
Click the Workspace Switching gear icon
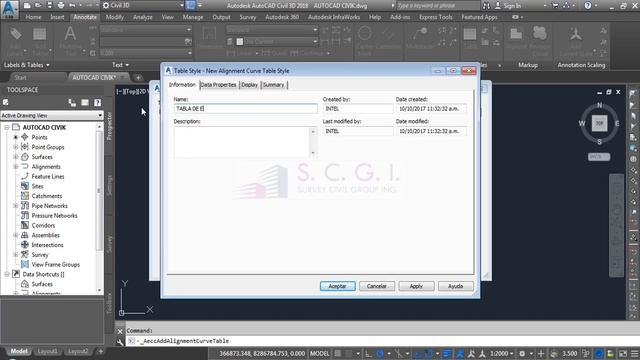(522, 353)
